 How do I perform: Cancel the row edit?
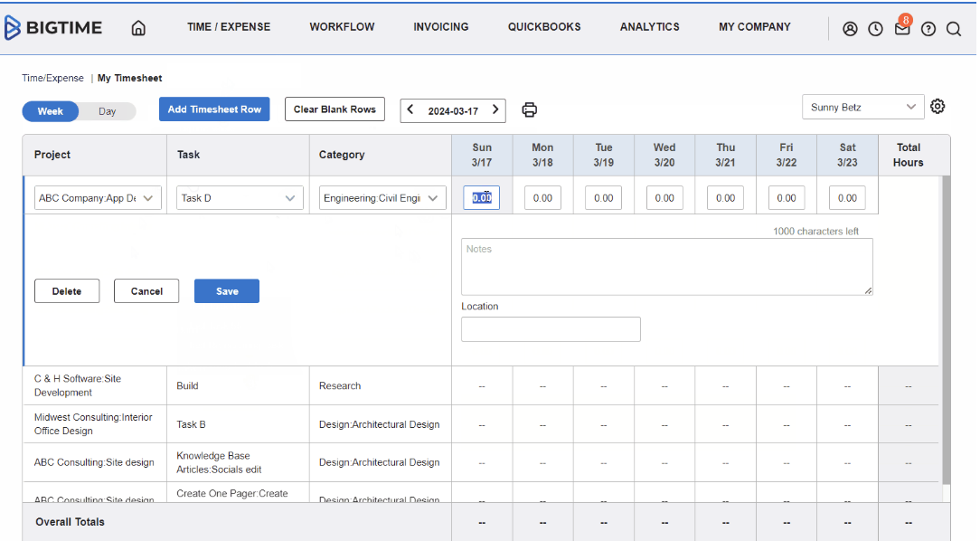pyautogui.click(x=146, y=290)
